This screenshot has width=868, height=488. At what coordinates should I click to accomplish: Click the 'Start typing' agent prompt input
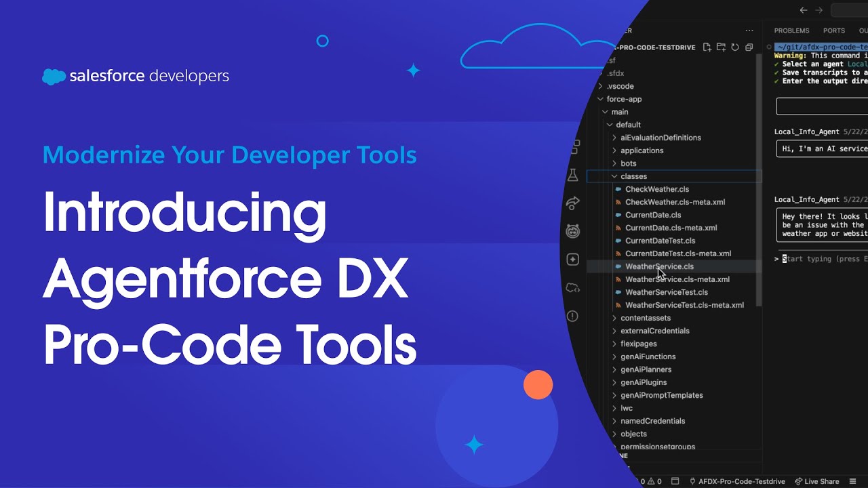pos(824,259)
